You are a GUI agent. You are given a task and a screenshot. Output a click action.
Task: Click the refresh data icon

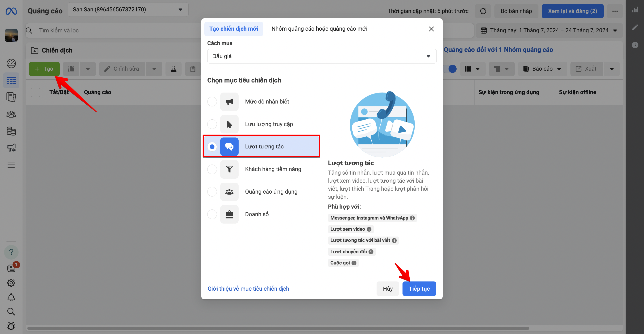[483, 11]
